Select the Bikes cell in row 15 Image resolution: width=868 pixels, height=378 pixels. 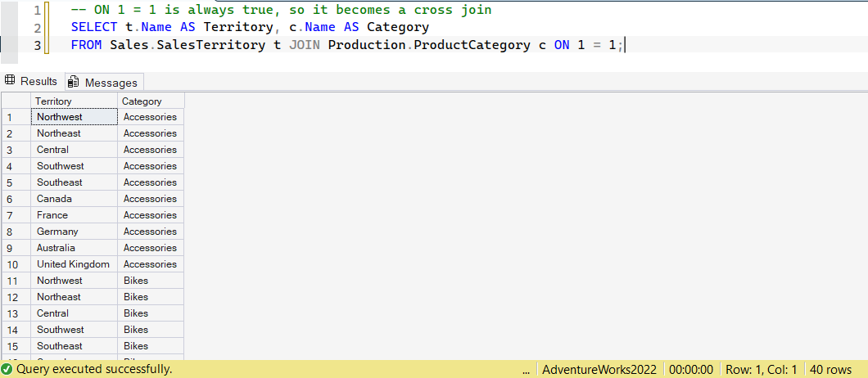(151, 346)
